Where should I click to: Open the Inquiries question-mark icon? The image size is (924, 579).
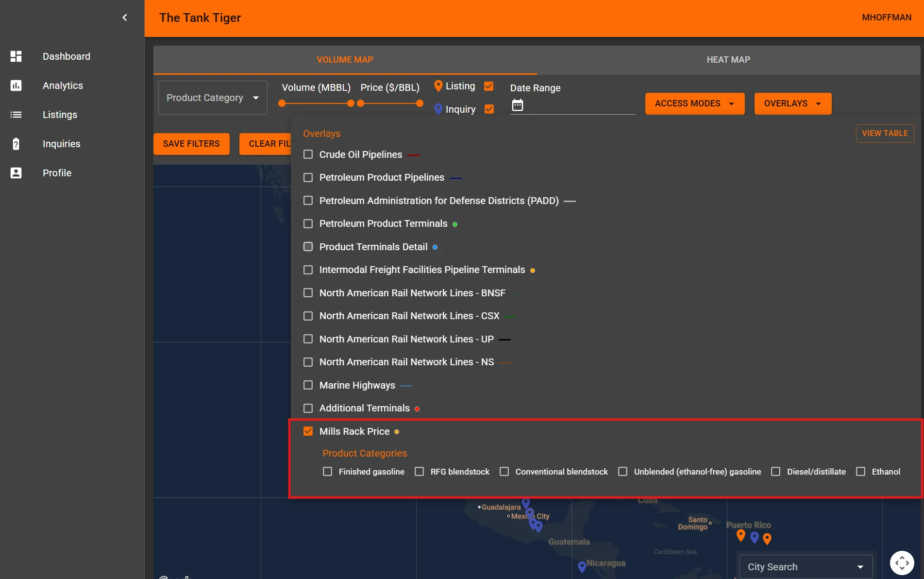pyautogui.click(x=16, y=144)
